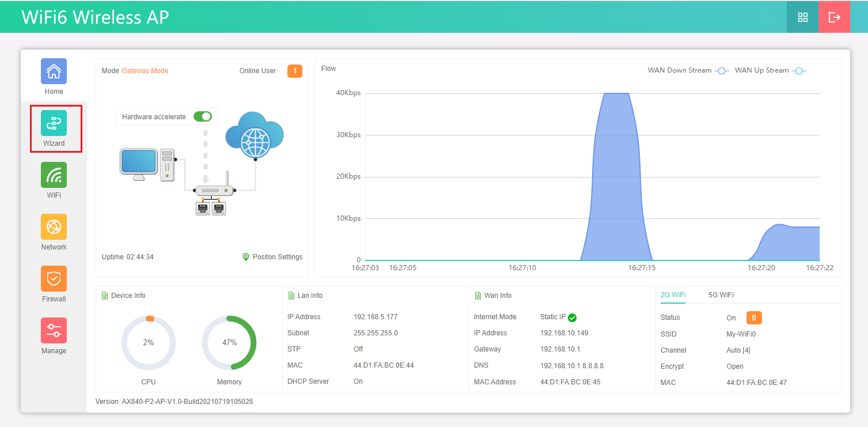Click the red logout icon
Image resolution: width=868 pixels, height=427 pixels.
pos(834,17)
